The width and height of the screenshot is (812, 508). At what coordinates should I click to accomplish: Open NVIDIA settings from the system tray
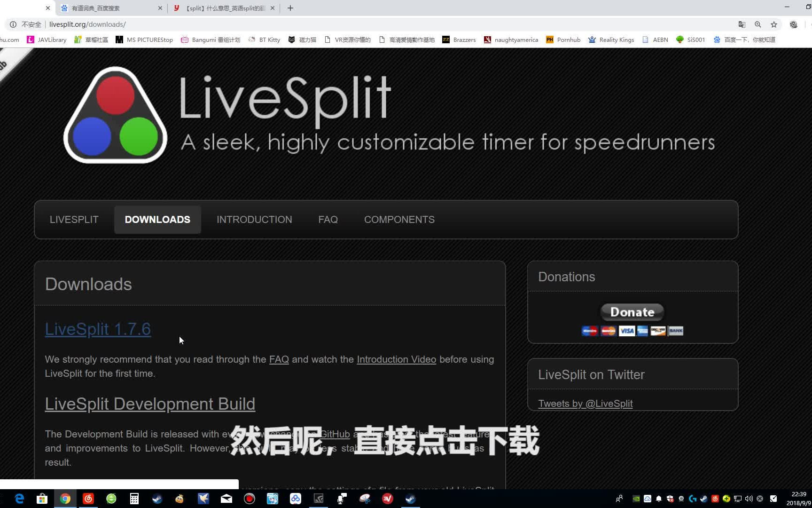[x=636, y=499]
